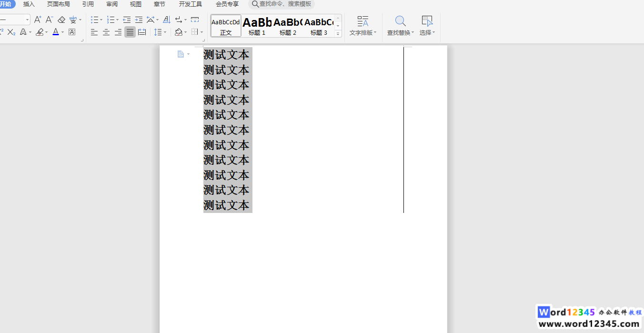The width and height of the screenshot is (644, 333).
Task: Click the sort text icon
Action: (166, 20)
